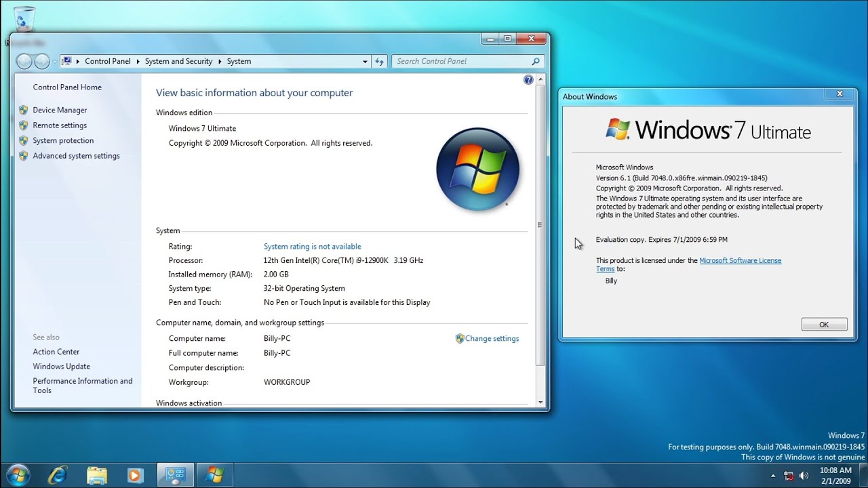Open the address bar history dropdown

pyautogui.click(x=365, y=61)
